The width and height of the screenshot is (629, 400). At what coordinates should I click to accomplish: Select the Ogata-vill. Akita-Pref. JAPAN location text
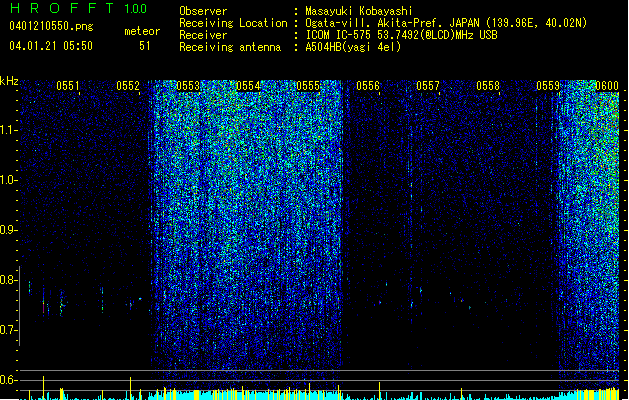click(446, 23)
